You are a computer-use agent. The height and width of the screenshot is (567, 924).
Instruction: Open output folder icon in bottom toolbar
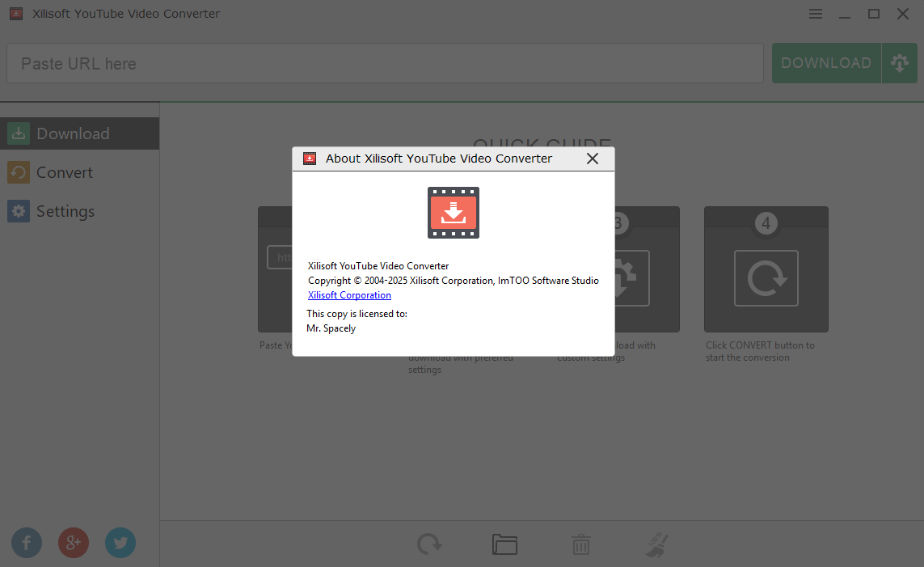click(505, 544)
